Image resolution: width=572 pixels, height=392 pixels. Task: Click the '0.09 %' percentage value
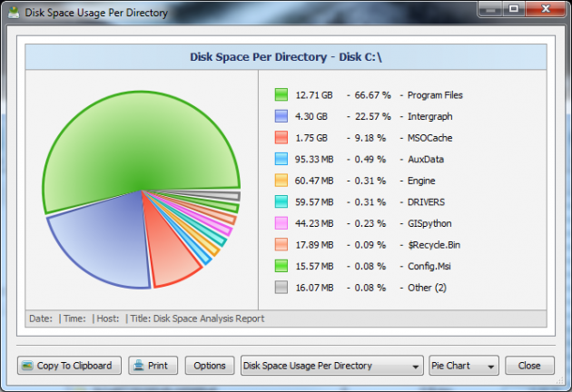pos(370,245)
